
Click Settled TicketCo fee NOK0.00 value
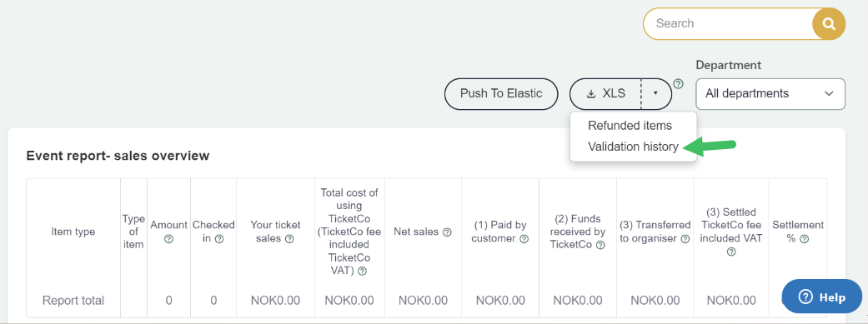point(731,301)
